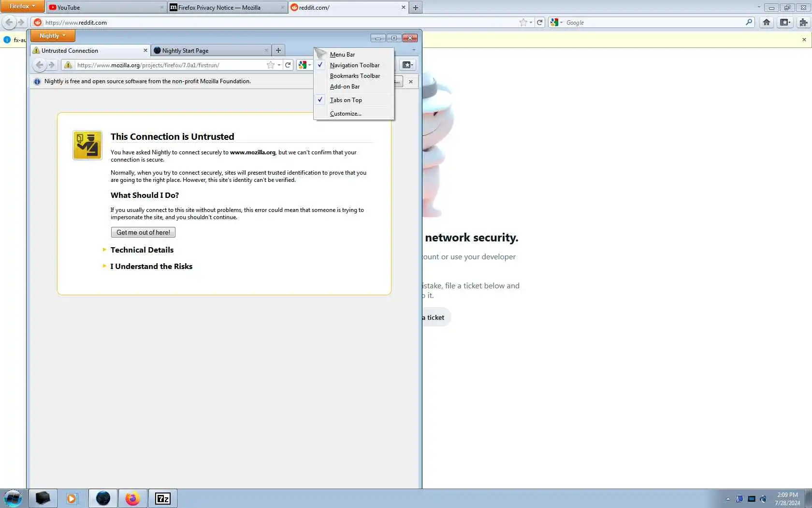Viewport: 812px width, 508px height.
Task: Click the volume icon in the system tray
Action: click(x=763, y=499)
